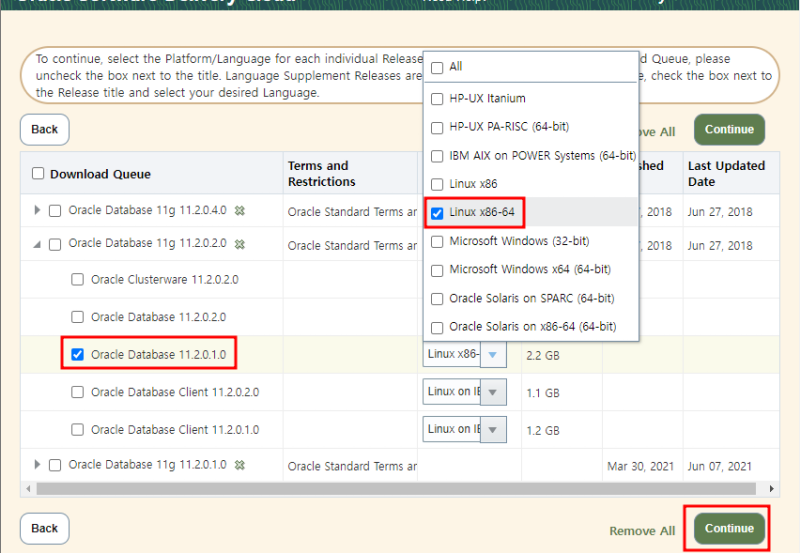This screenshot has height=553, width=800.
Task: Check the Oracle Database 11g 11.2.0.4.0 release checkbox
Action: 55,211
